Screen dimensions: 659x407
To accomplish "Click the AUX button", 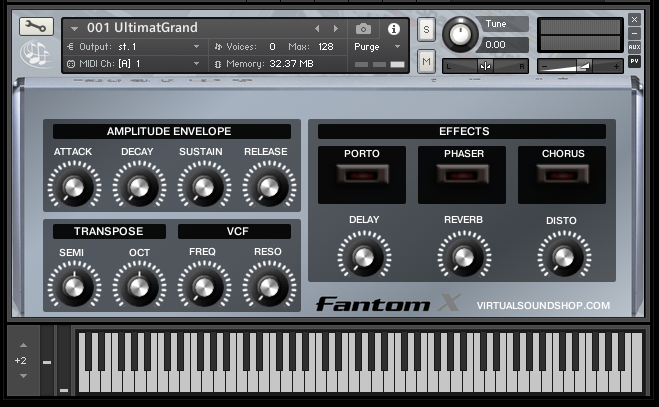I will 634,47.
